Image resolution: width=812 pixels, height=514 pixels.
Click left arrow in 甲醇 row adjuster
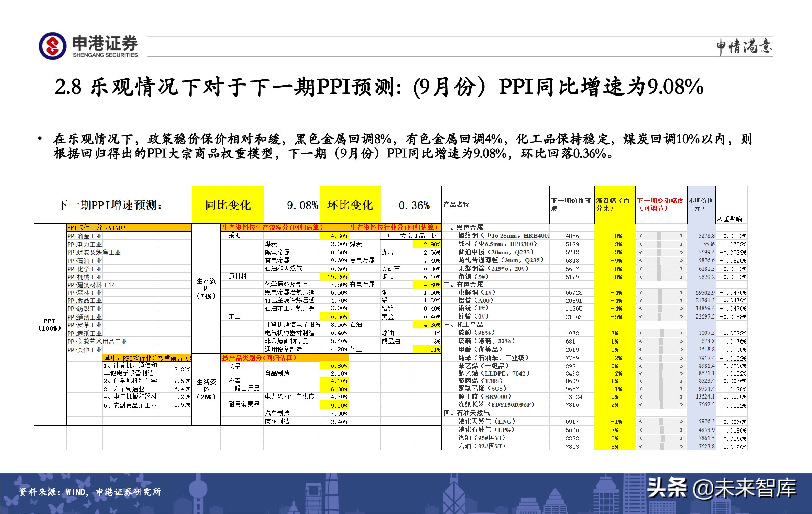(x=641, y=350)
